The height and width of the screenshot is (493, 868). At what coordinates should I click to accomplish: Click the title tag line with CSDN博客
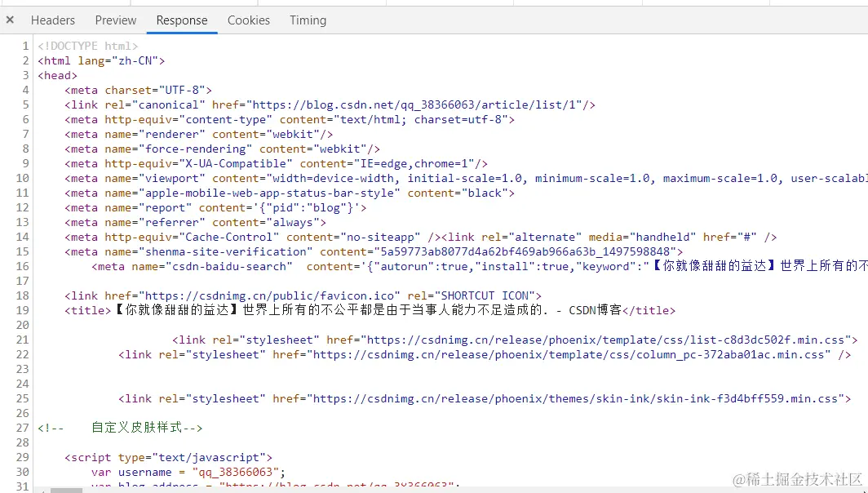(370, 310)
